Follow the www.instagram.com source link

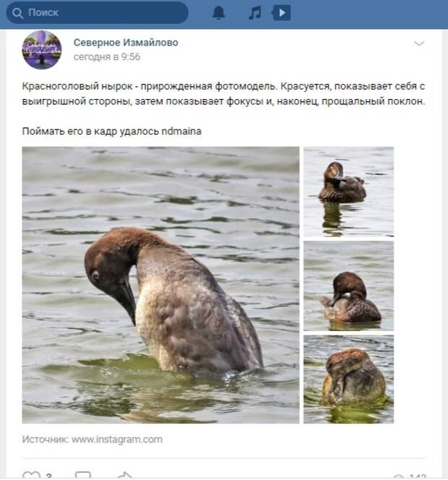point(117,440)
